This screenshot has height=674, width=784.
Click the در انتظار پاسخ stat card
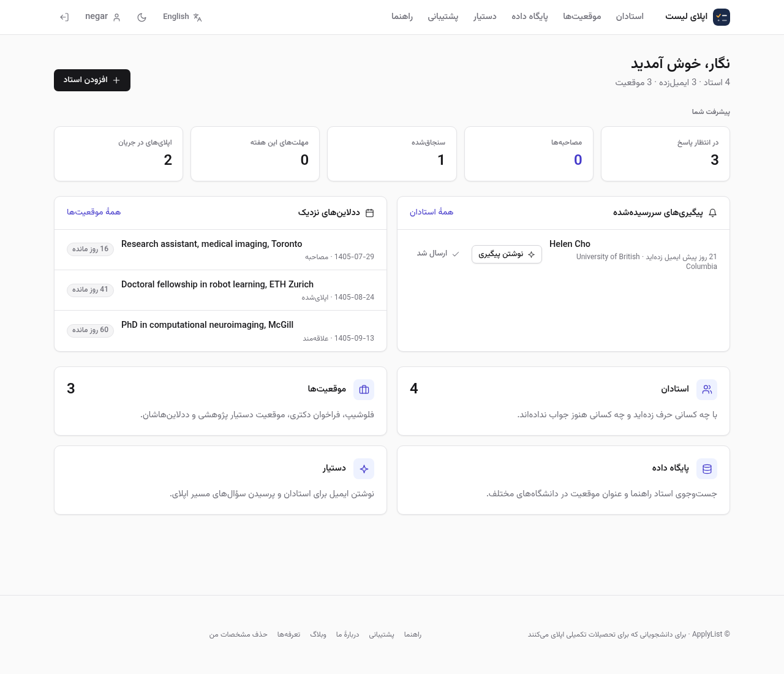click(665, 154)
